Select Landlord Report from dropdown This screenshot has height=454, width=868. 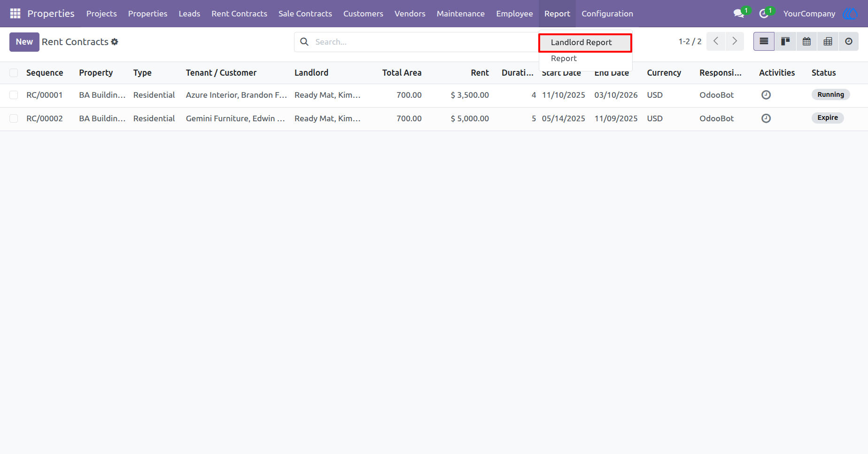585,42
